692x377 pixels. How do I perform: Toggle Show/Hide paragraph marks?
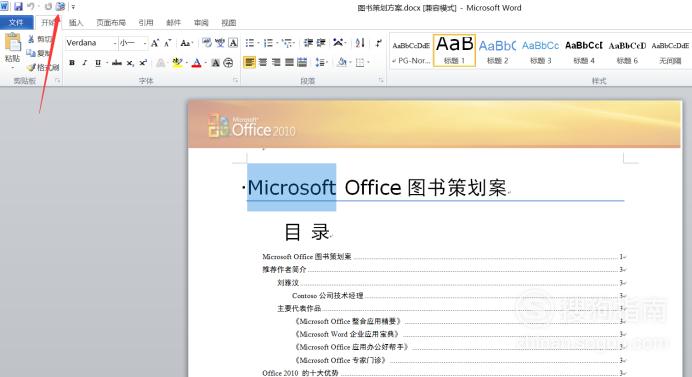coord(378,42)
